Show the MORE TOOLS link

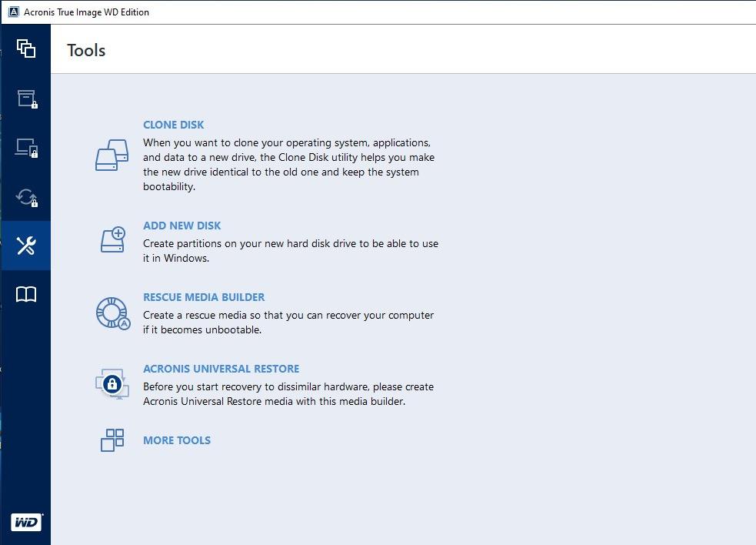pyautogui.click(x=177, y=440)
